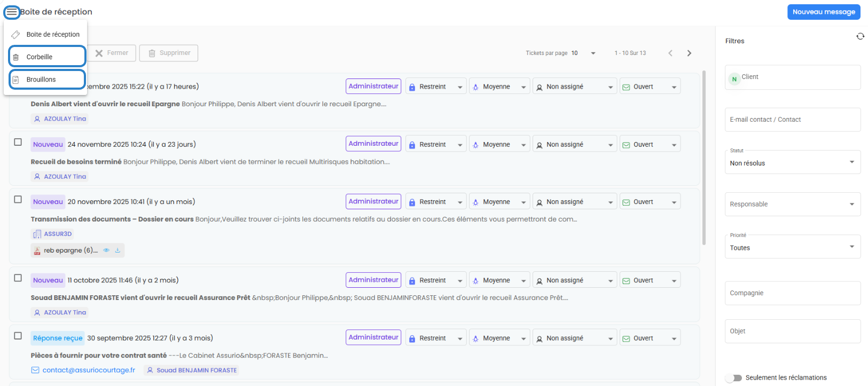Click the Client filter field
Viewport: 868px width, 386px height.
coord(793,77)
